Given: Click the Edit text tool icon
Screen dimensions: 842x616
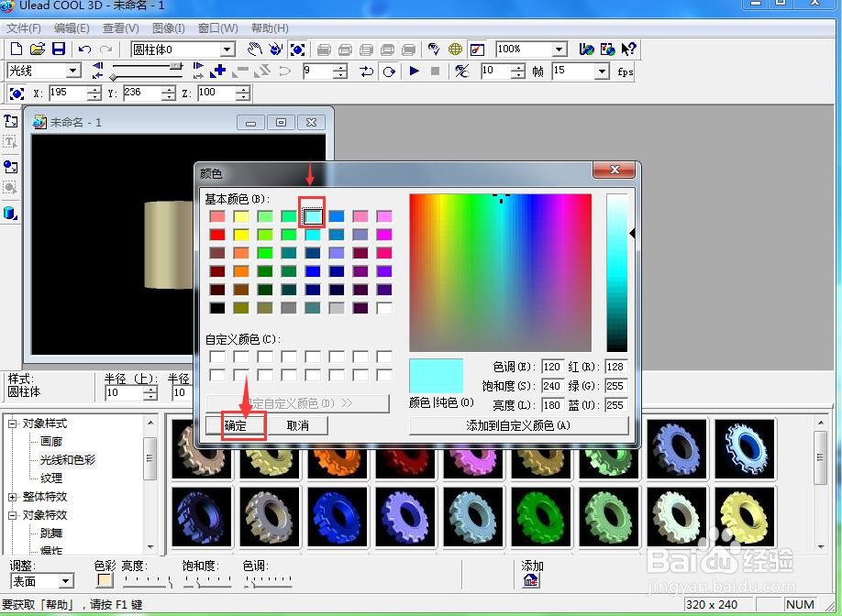Looking at the screenshot, I should (10, 143).
